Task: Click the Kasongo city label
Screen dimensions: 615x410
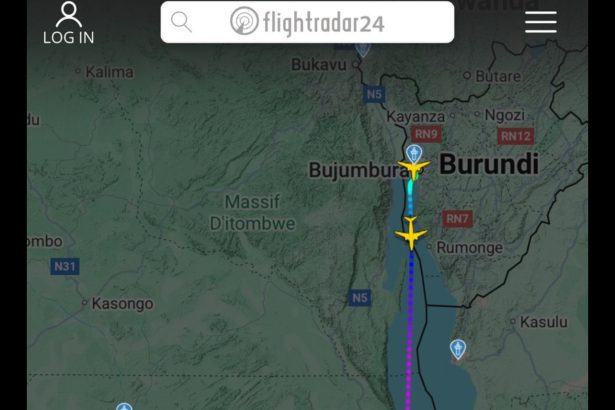Action: [122, 304]
